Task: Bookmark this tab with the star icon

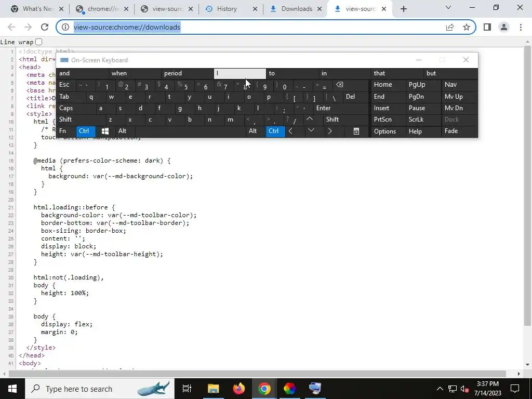Action: tap(467, 27)
